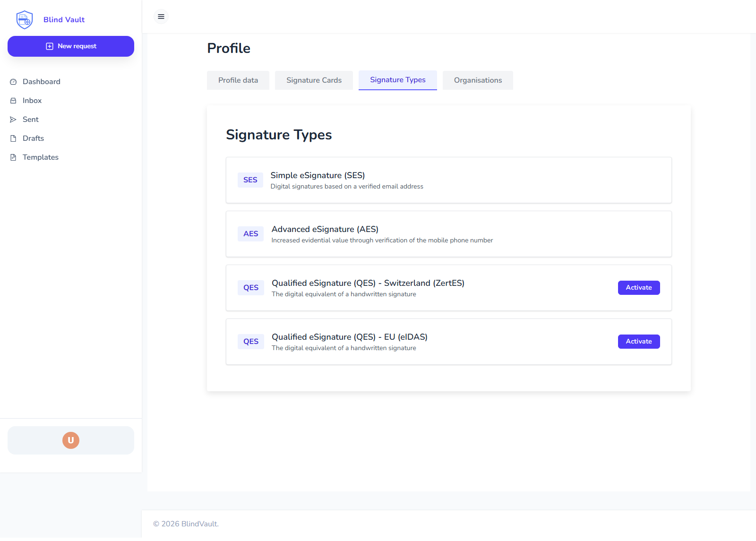Click the Sent paper-plane icon
756x541 pixels.
[x=14, y=119]
